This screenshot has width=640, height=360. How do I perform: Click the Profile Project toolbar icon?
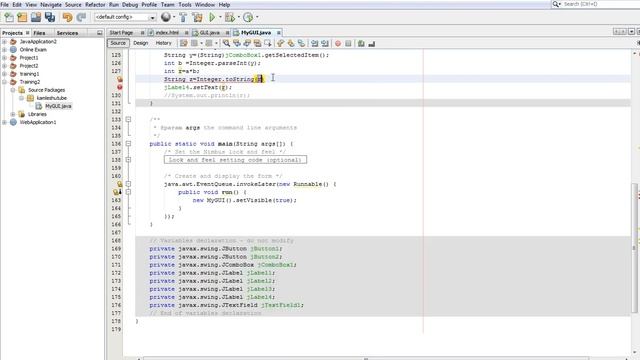pyautogui.click(x=248, y=17)
